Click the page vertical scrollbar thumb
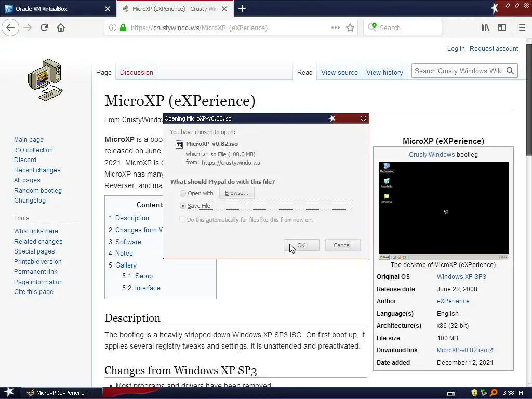 (529, 100)
